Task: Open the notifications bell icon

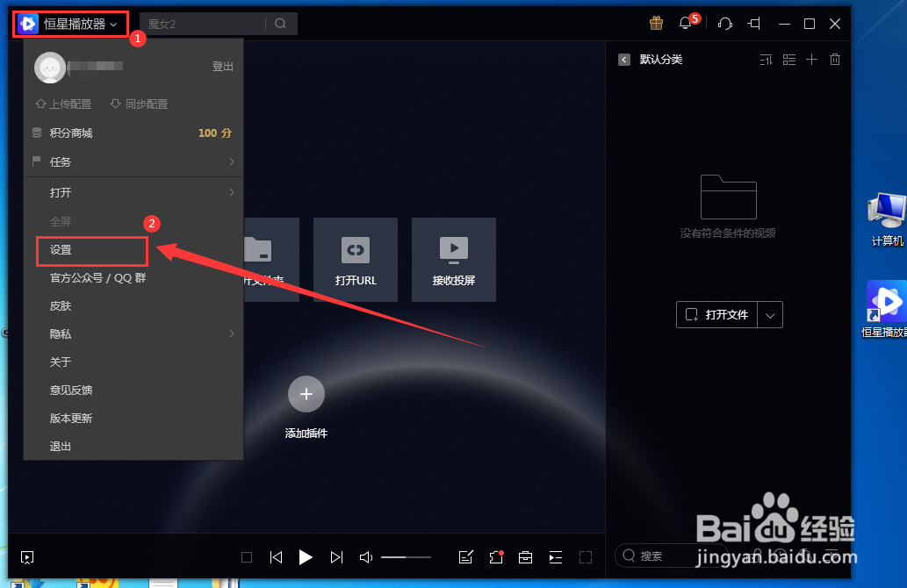Action: [x=686, y=23]
